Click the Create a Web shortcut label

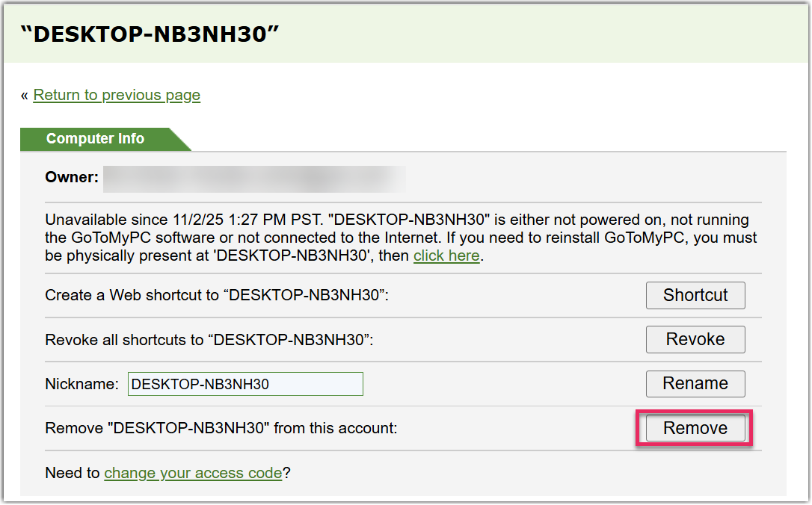217,295
